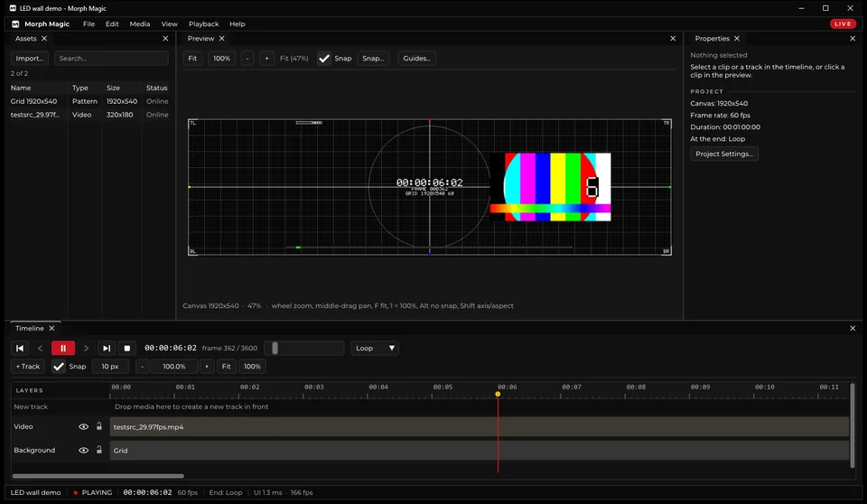Viewport: 867px width, 504px height.
Task: Select the Grid clip in timeline
Action: 480,451
